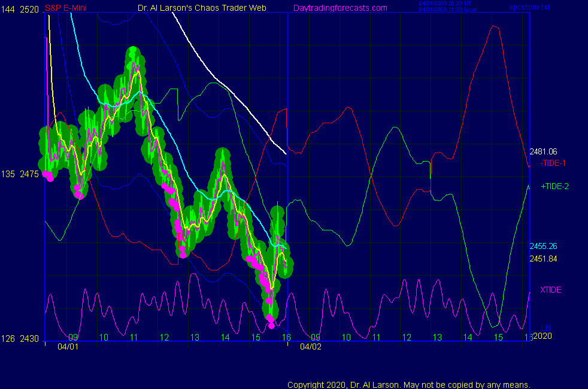Click hour '10' on the 04/01 session

point(104,338)
